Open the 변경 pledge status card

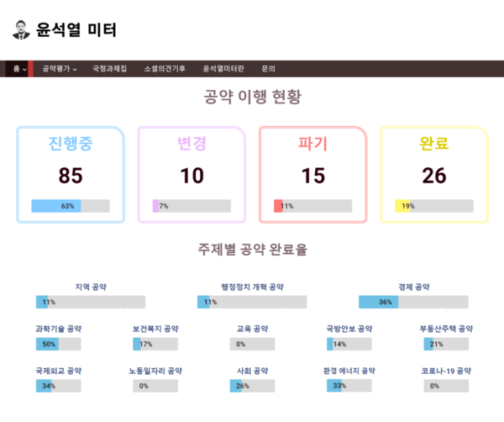192,174
